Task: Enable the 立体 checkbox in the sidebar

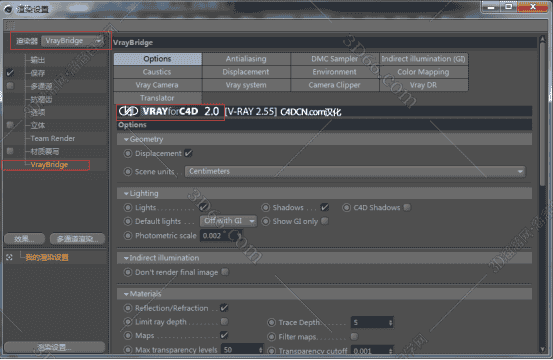Action: (x=10, y=125)
